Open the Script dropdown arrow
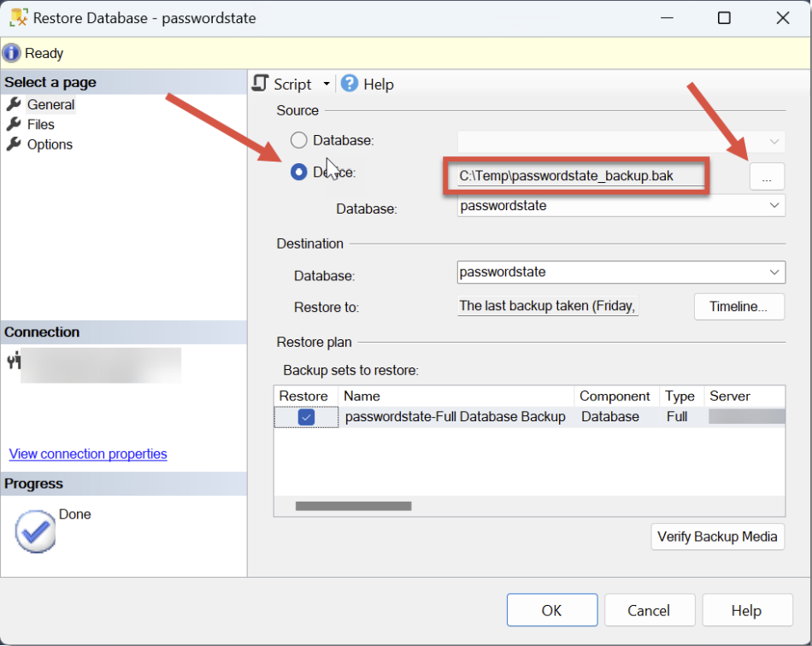Image resolution: width=812 pixels, height=646 pixels. pyautogui.click(x=327, y=84)
